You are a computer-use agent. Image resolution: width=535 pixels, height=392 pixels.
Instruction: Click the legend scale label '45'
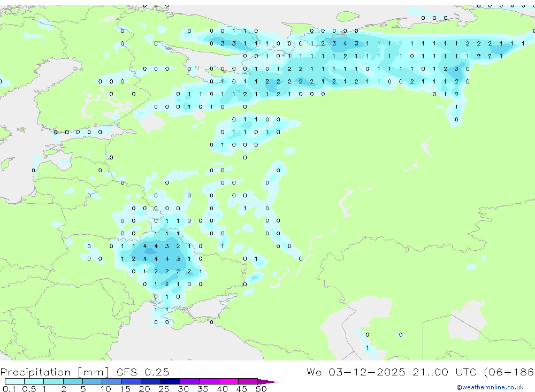pos(242,389)
